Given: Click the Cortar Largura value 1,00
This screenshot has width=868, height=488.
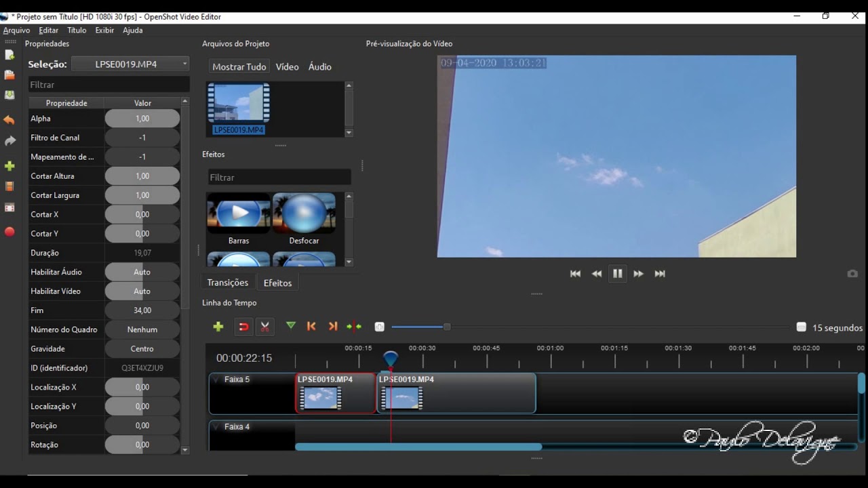Looking at the screenshot, I should pyautogui.click(x=142, y=195).
